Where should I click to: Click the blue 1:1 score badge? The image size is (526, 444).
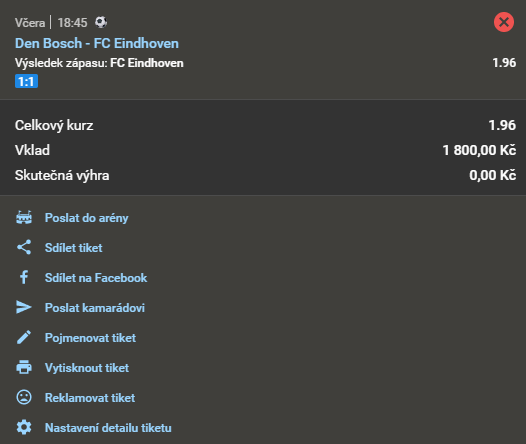pos(26,81)
